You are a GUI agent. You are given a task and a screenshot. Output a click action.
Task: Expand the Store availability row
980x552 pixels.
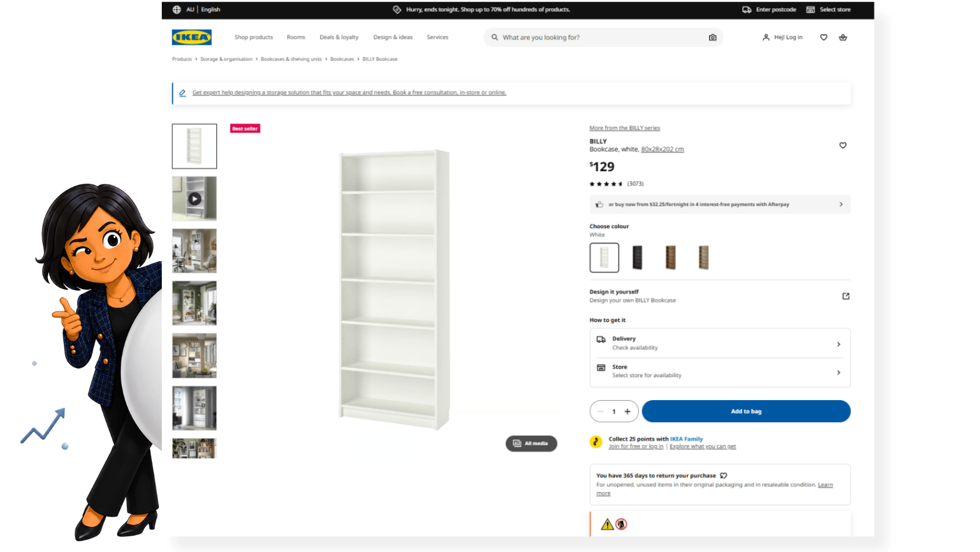click(720, 371)
